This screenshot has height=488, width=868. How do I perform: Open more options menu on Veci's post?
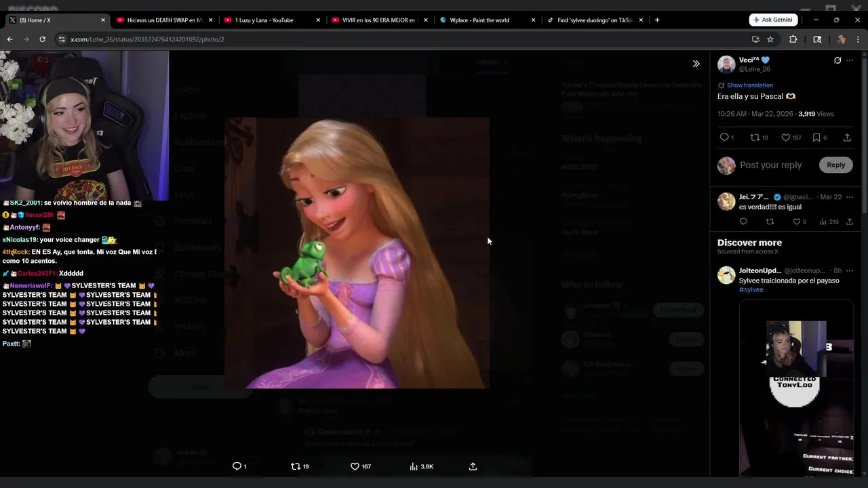pyautogui.click(x=850, y=60)
